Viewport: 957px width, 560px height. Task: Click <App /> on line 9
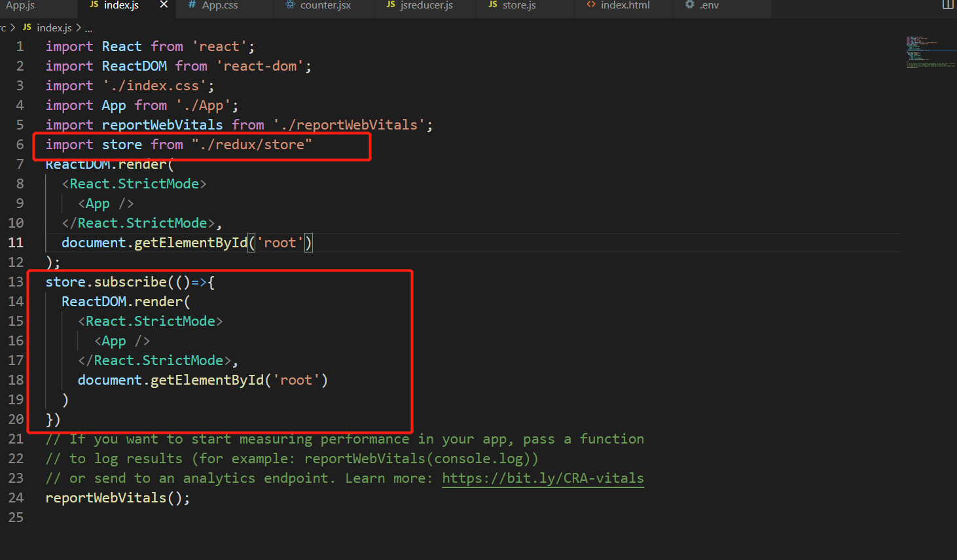105,203
